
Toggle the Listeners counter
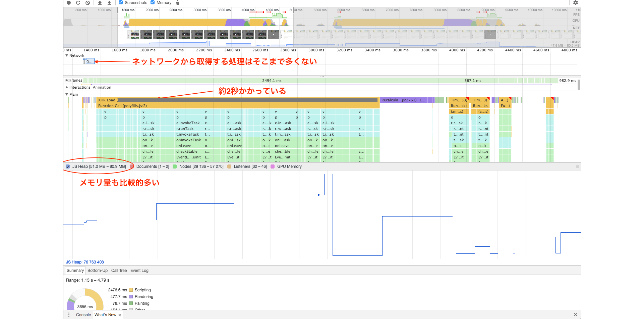[229, 166]
